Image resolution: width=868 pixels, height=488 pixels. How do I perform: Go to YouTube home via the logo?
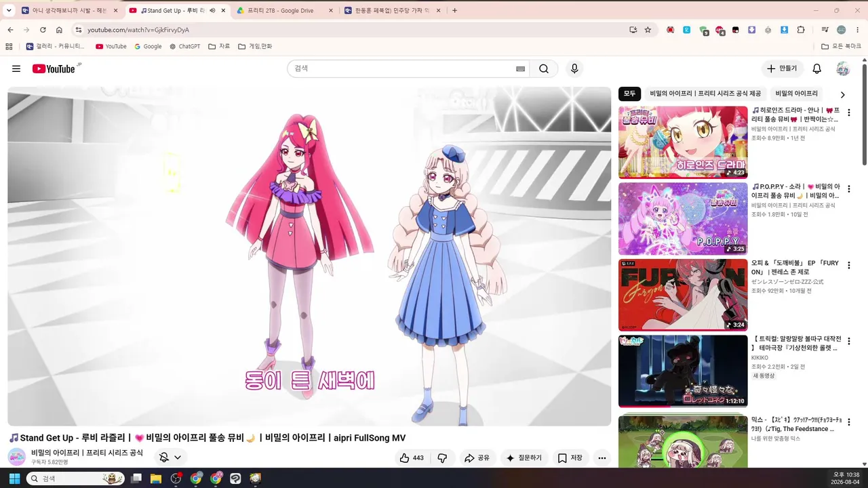pyautogui.click(x=54, y=68)
